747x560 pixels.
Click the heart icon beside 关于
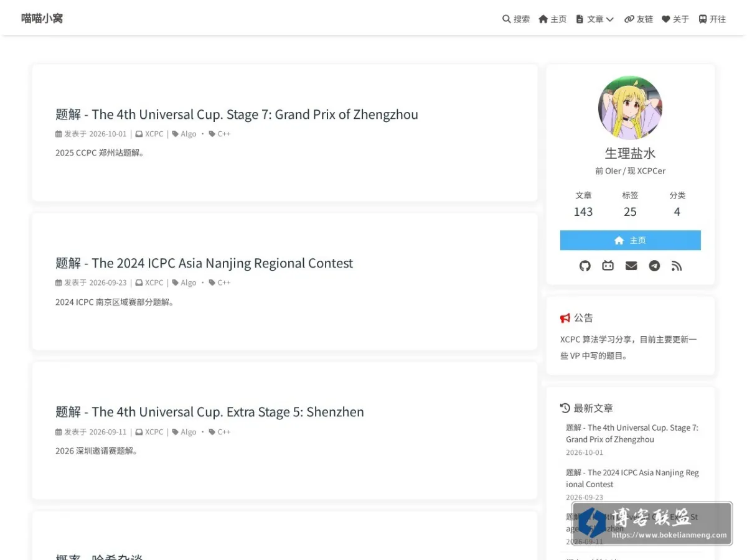pos(665,19)
